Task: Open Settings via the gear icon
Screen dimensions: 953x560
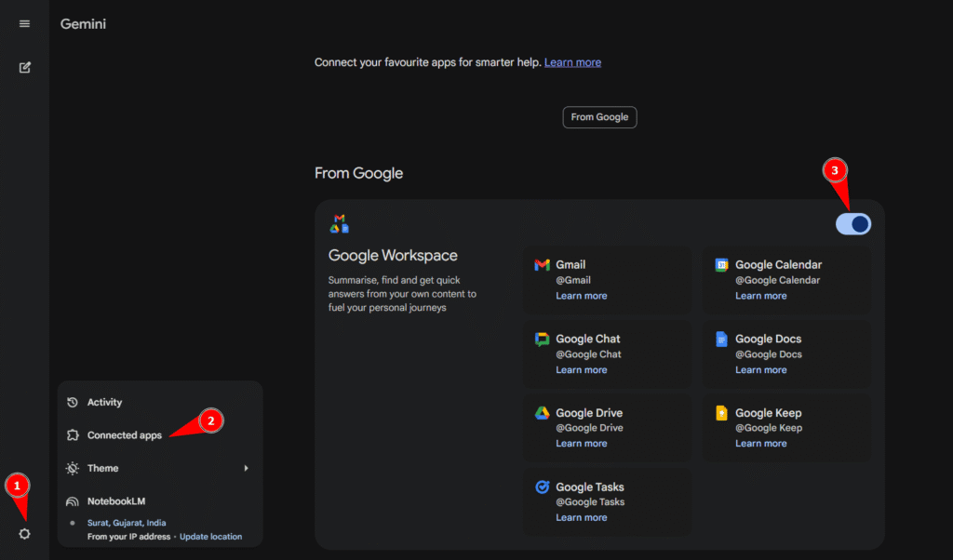Action: tap(24, 533)
